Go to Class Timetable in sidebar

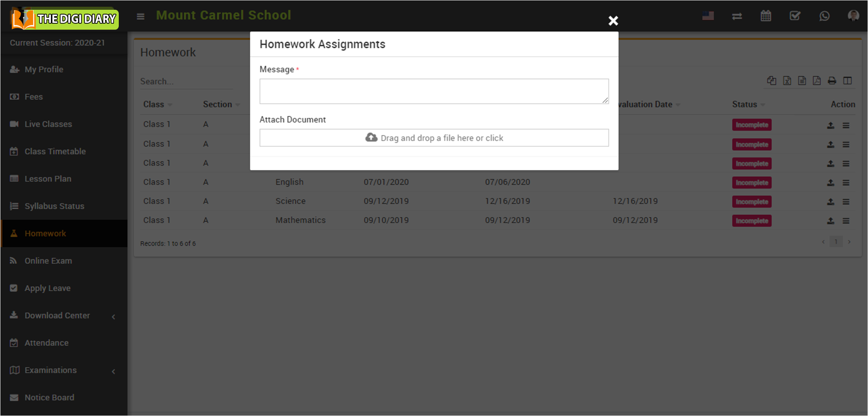tap(55, 151)
